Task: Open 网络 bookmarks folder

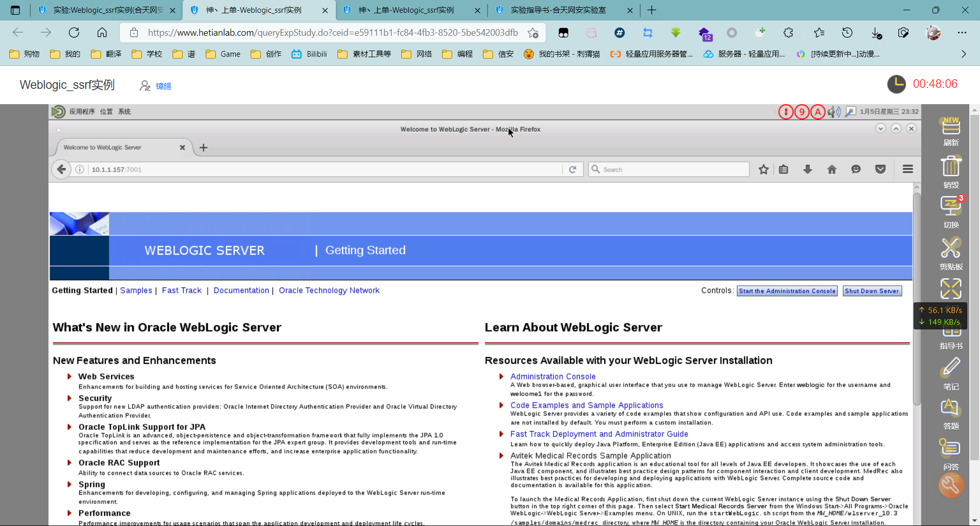Action: (416, 54)
